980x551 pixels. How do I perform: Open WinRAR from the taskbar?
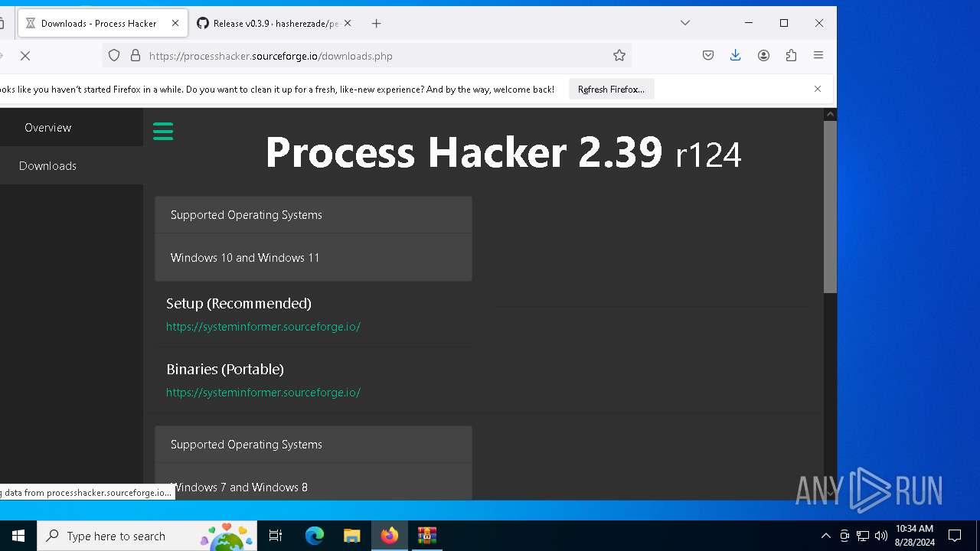click(427, 536)
